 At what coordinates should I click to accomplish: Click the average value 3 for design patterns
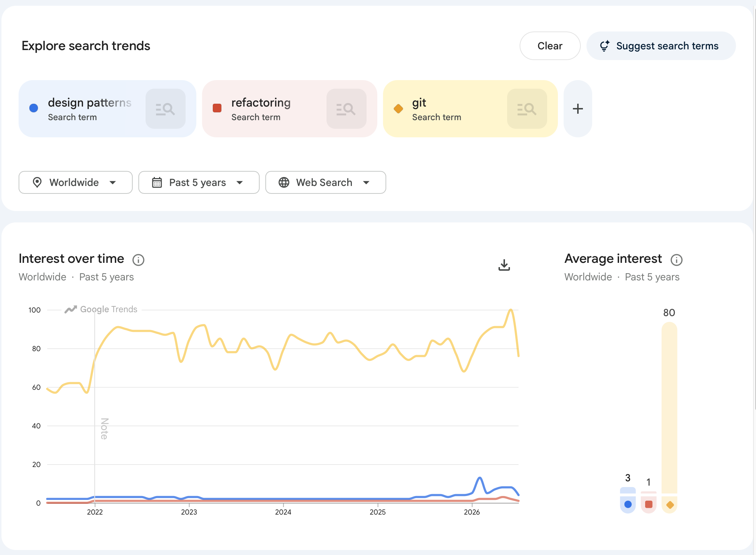pyautogui.click(x=628, y=478)
